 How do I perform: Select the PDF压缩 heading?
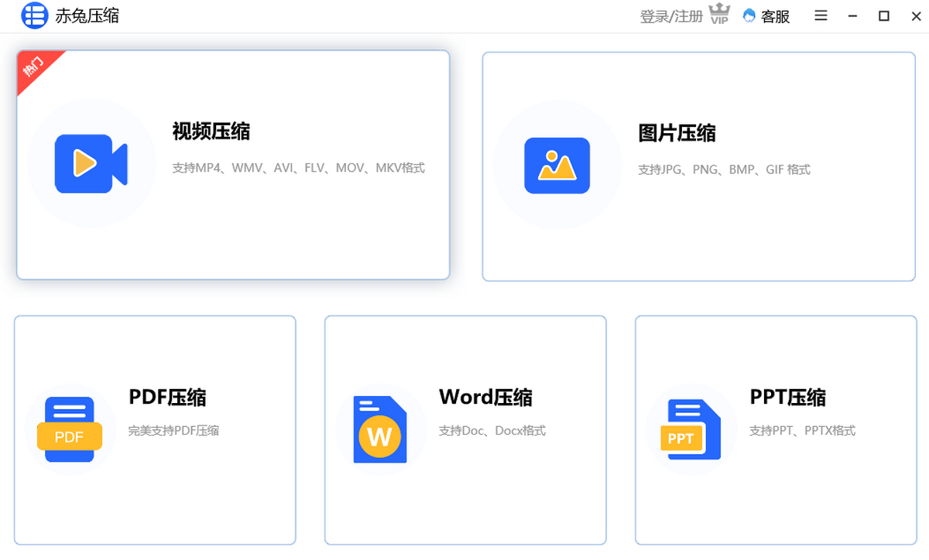click(167, 398)
